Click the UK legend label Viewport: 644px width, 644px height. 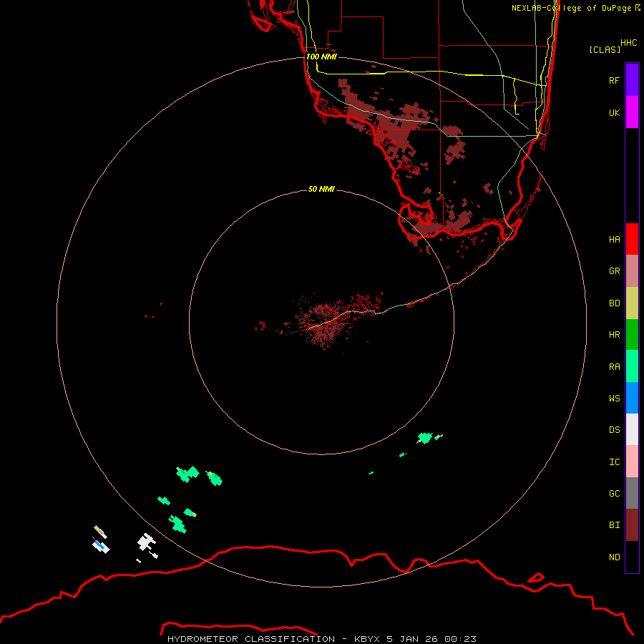614,112
